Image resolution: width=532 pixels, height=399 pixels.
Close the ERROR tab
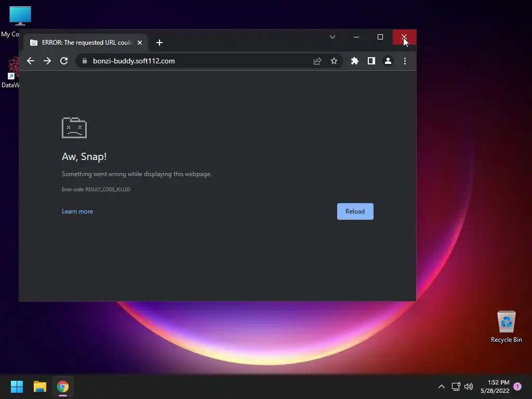click(x=140, y=43)
